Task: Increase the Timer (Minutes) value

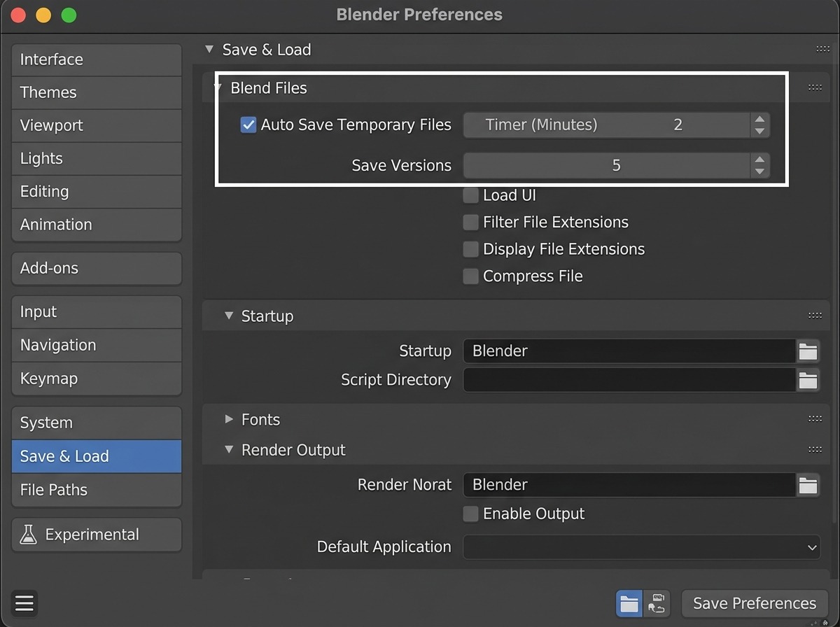Action: tap(759, 120)
